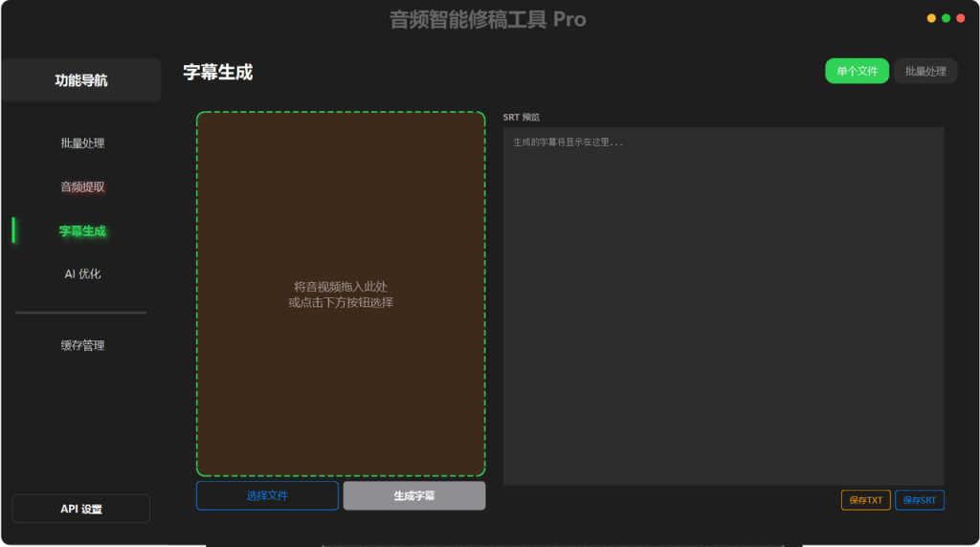Focus the SRT 预览 text area
This screenshot has height=547, width=980.
tap(724, 306)
